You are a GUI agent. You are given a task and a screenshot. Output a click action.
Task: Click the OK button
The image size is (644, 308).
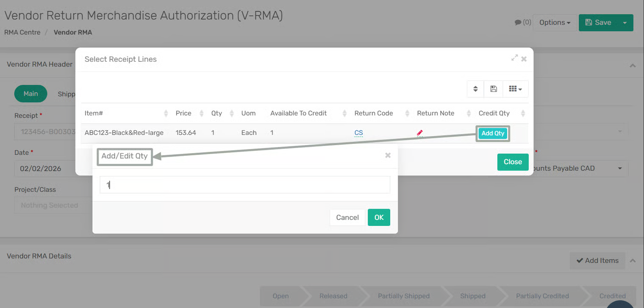click(379, 217)
